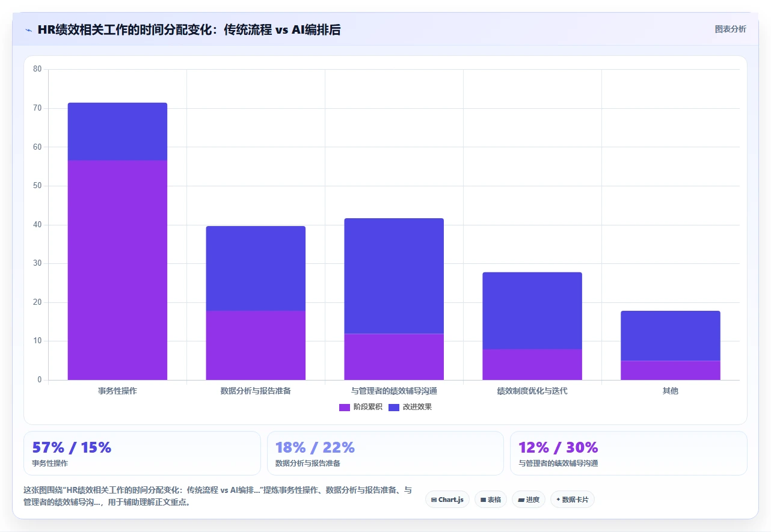Click the blue segment of 其他 bar
The width and height of the screenshot is (771, 532).
[x=671, y=335]
